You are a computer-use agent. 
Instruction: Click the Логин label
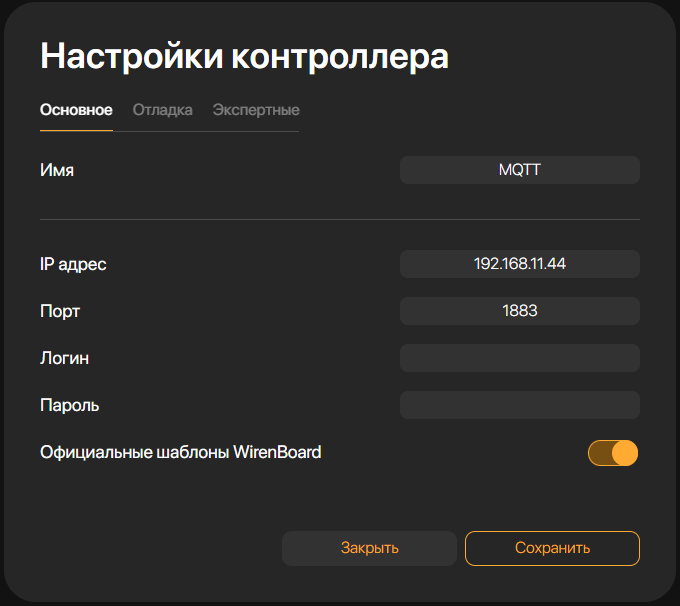(65, 358)
